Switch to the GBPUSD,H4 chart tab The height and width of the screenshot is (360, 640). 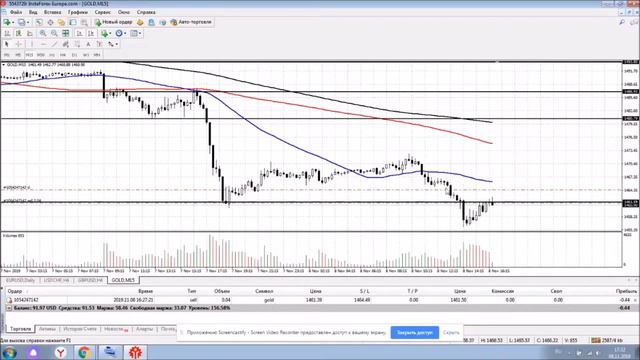click(x=90, y=280)
